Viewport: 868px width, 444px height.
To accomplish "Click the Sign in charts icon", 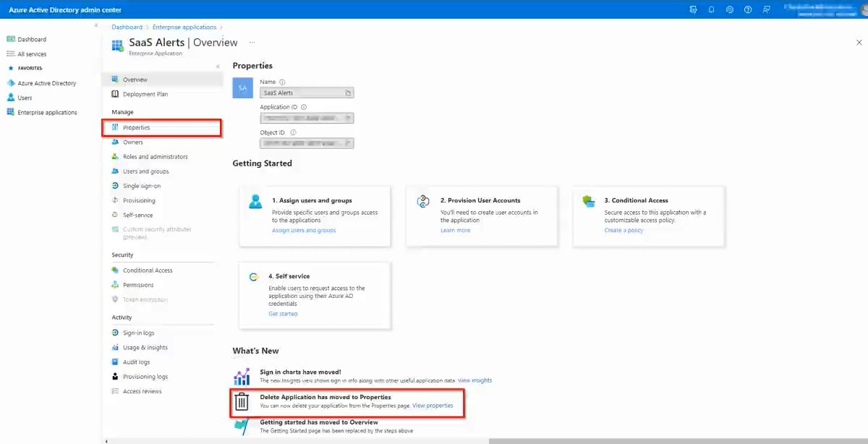I will (x=242, y=377).
